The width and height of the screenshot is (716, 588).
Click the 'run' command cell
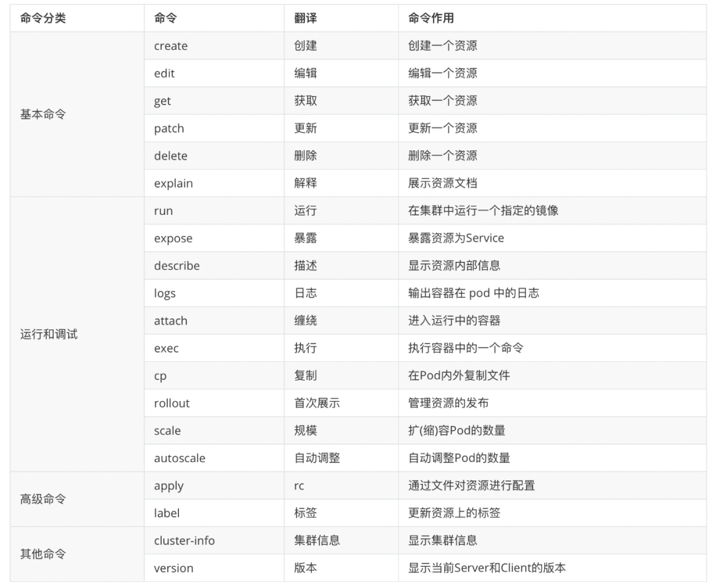(214, 210)
